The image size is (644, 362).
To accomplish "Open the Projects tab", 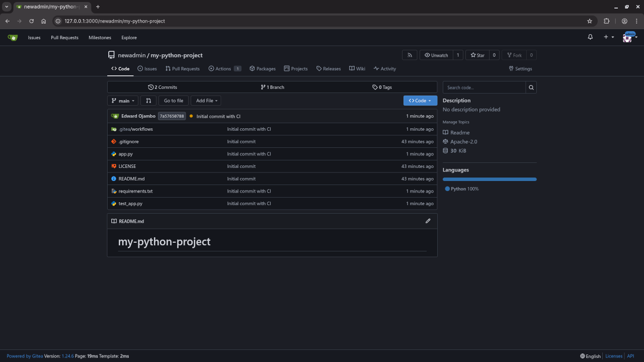I will (296, 69).
